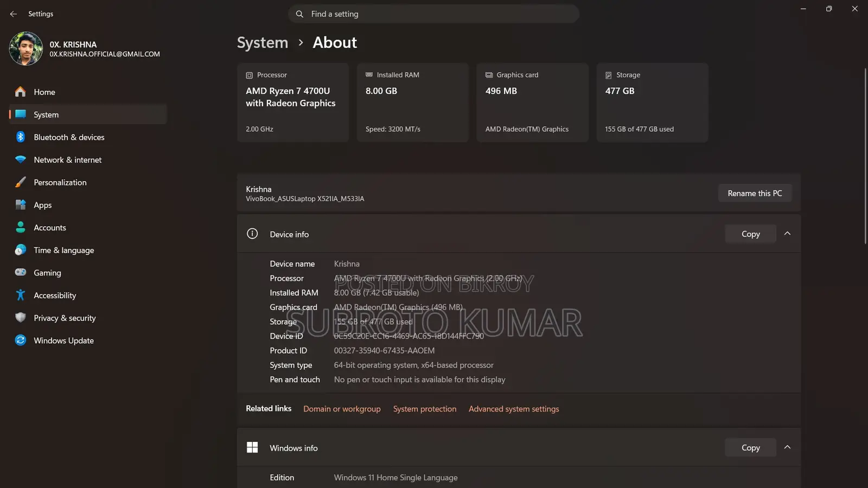Open Bluetooth & devices via its icon

(20, 137)
